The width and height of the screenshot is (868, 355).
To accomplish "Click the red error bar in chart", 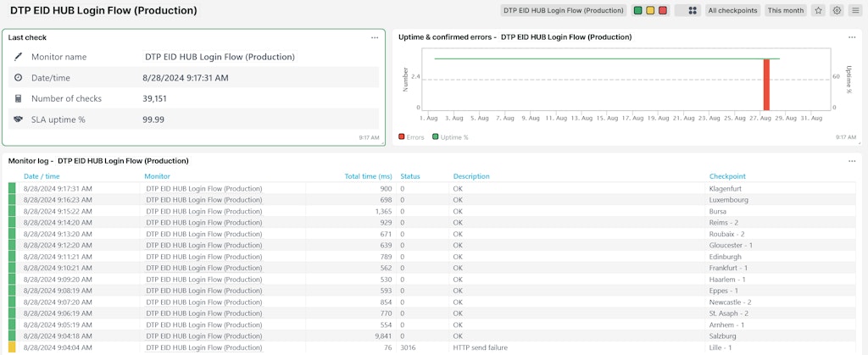I will (766, 84).
